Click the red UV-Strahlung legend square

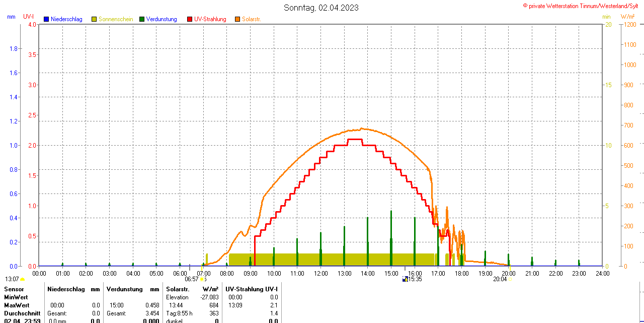pos(190,19)
